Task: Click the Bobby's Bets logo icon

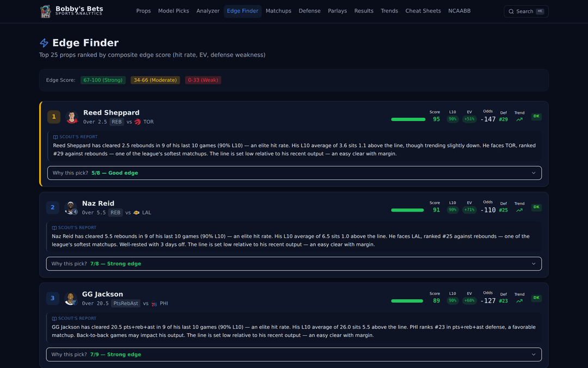Action: (x=45, y=11)
